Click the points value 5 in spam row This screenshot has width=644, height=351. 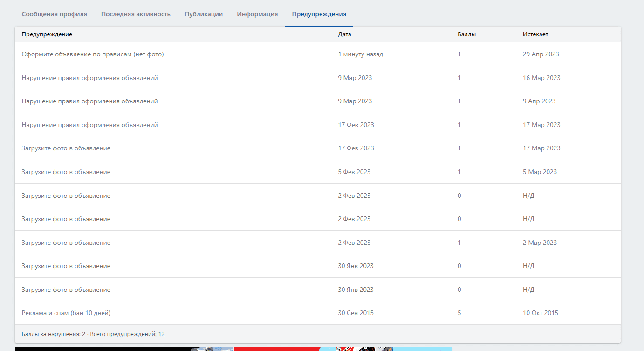pos(459,313)
